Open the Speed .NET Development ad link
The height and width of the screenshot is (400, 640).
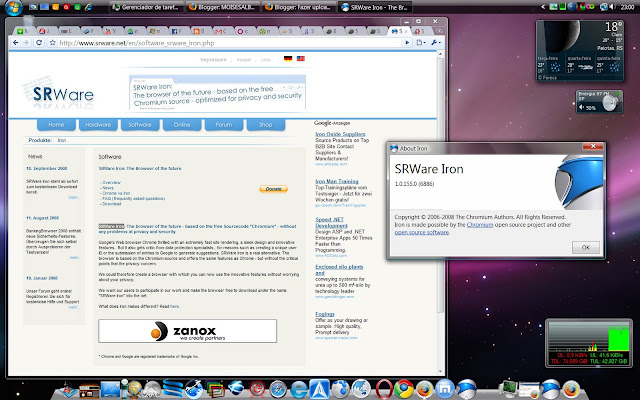331,222
